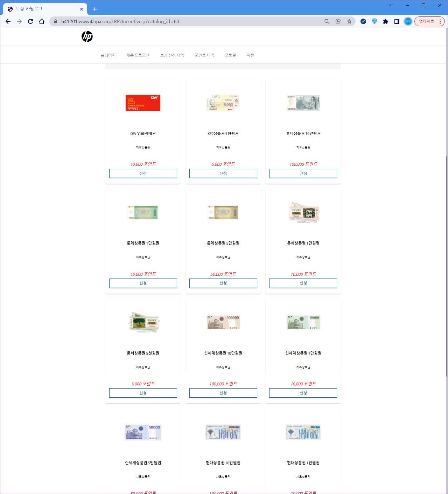The image size is (448, 494).
Task: Reload the current page
Action: (30, 21)
